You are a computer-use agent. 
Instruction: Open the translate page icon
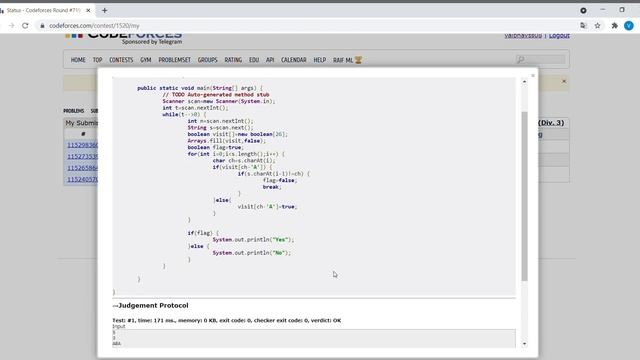coord(583,26)
